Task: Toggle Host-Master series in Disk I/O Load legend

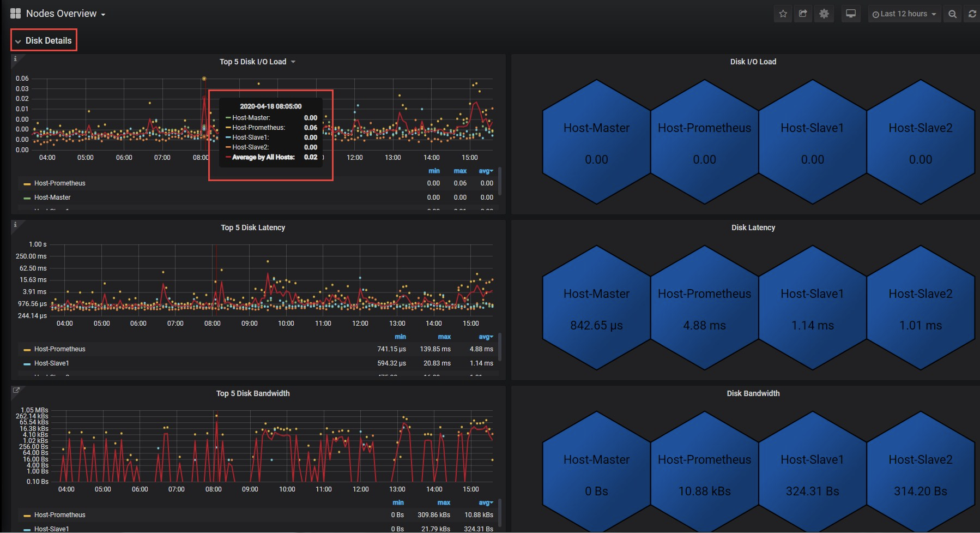Action: [52, 197]
